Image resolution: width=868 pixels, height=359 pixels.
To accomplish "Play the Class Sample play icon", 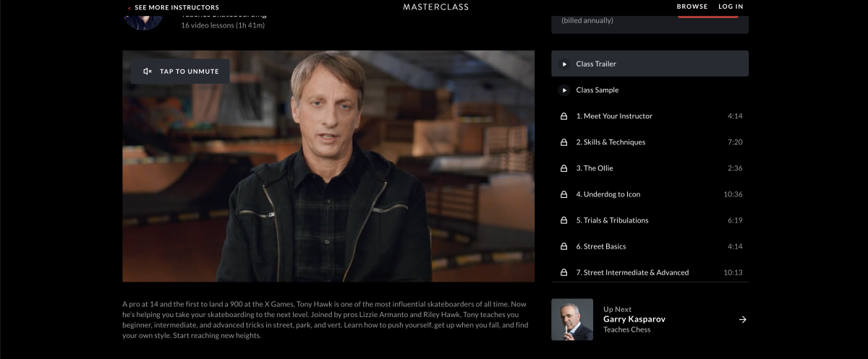I will pos(564,90).
